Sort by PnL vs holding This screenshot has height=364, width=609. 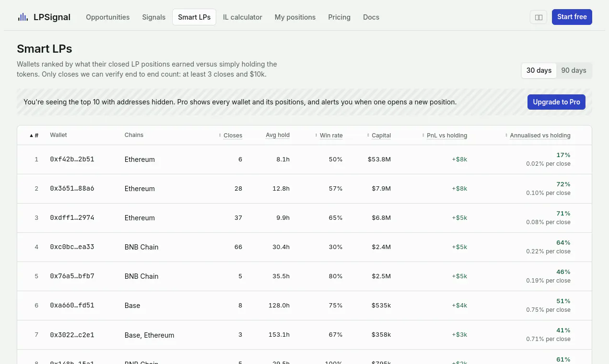pos(445,136)
